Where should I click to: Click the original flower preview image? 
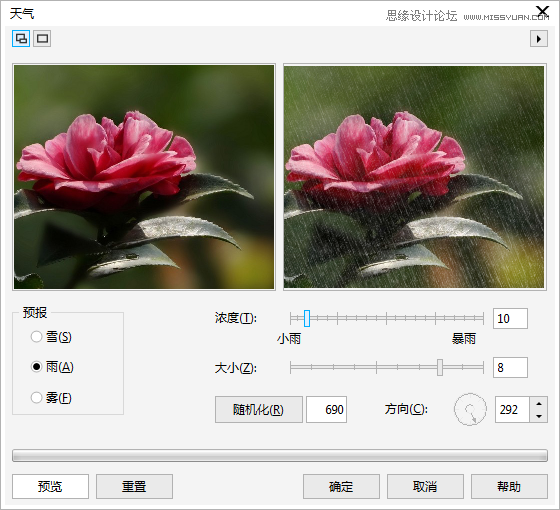(144, 177)
